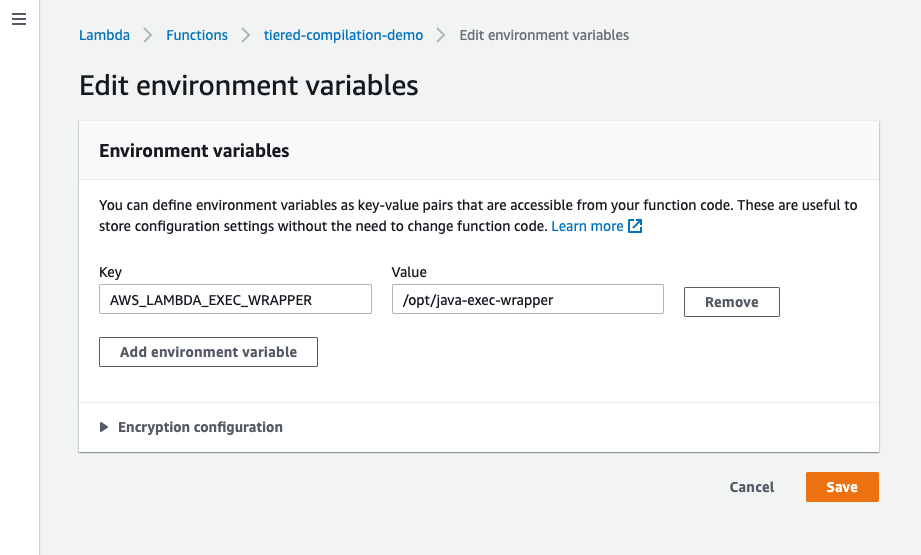
Task: Open the Learn more documentation link
Action: pyautogui.click(x=587, y=227)
